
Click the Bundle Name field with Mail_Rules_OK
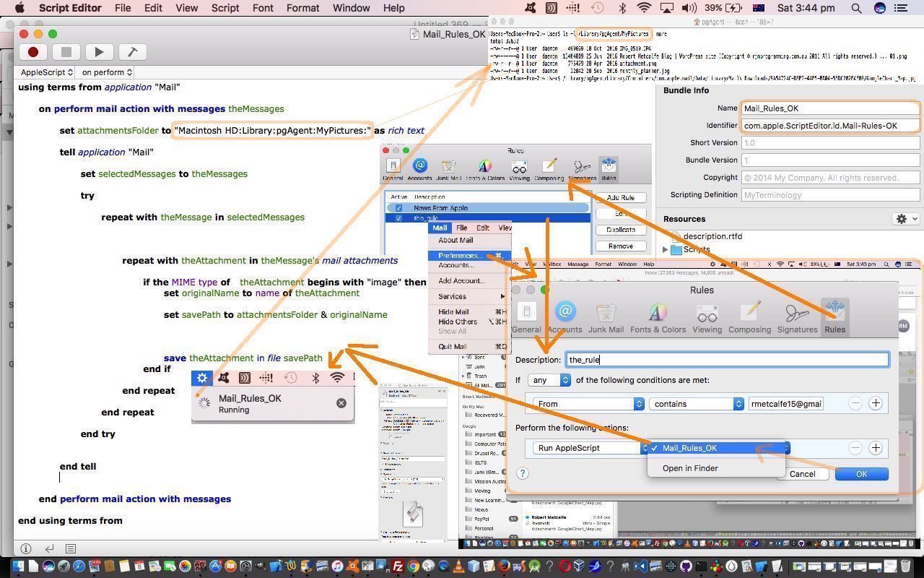(x=830, y=108)
